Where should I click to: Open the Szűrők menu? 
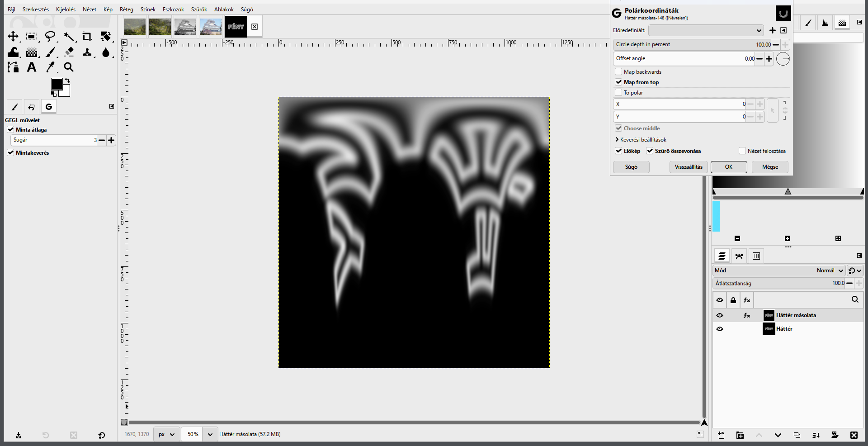(x=199, y=9)
